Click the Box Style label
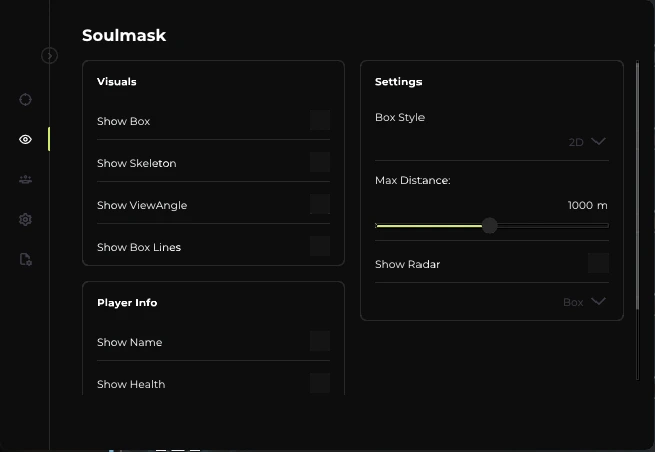This screenshot has width=655, height=452. pyautogui.click(x=400, y=117)
